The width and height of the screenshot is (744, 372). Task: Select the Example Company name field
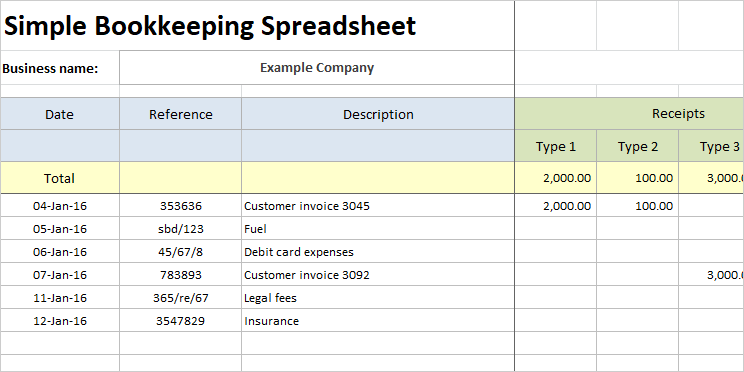[317, 68]
